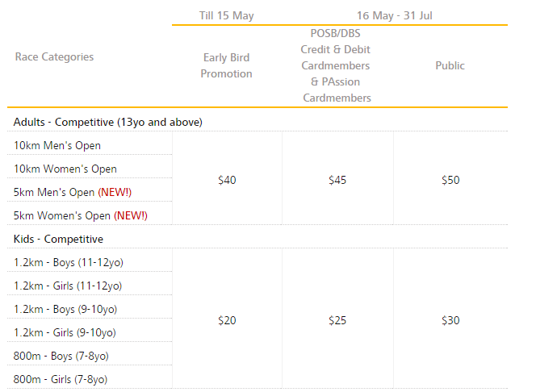Select the "Public" column header
Screen dimensions: 536x392
point(450,65)
